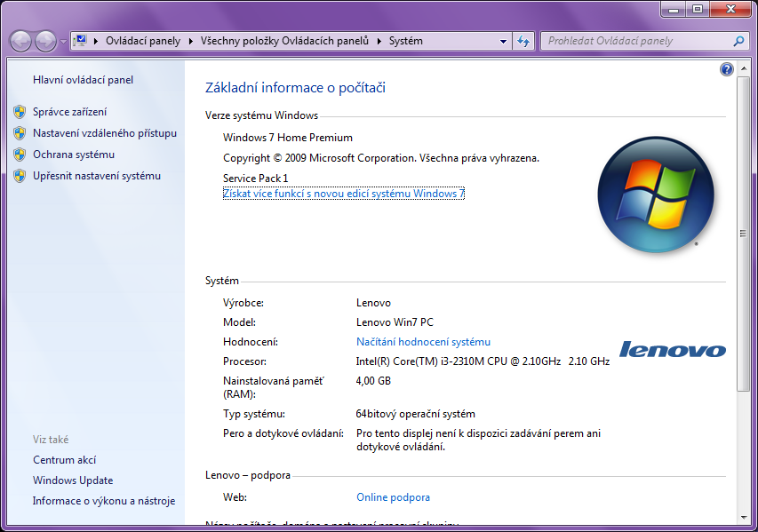Image resolution: width=758 pixels, height=532 pixels.
Task: Click the vertical scrollbar down arrow
Action: pos(744,514)
